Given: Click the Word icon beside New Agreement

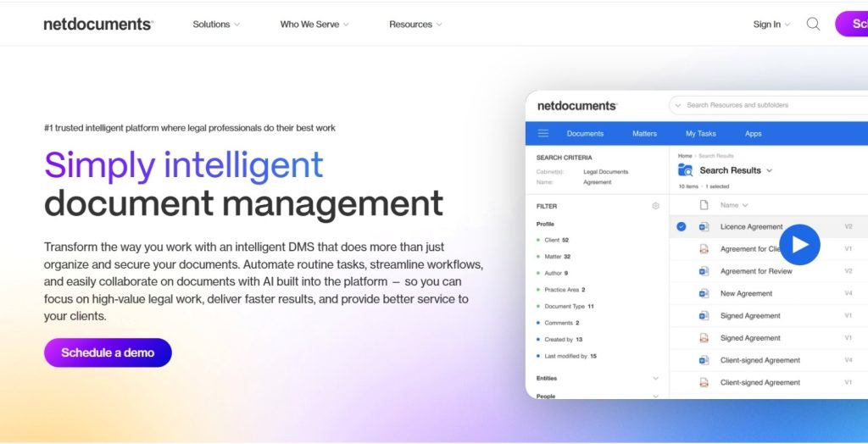Looking at the screenshot, I should coord(704,294).
